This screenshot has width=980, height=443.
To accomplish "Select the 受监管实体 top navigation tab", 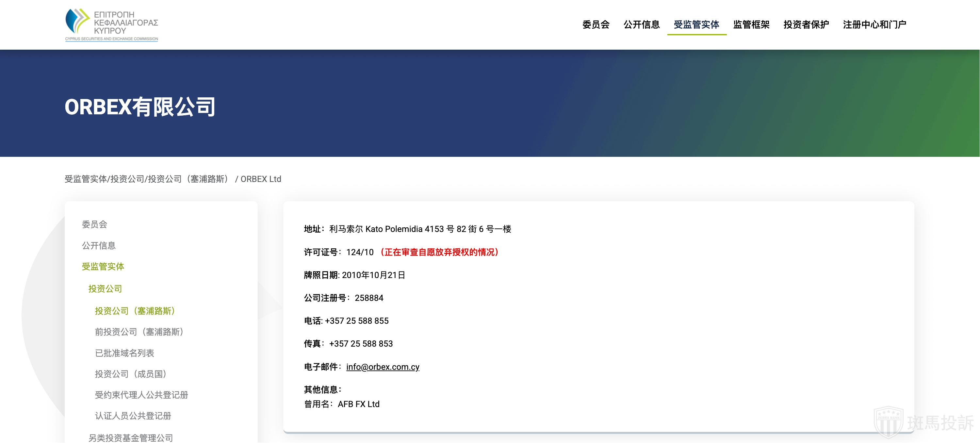I will pyautogui.click(x=696, y=25).
